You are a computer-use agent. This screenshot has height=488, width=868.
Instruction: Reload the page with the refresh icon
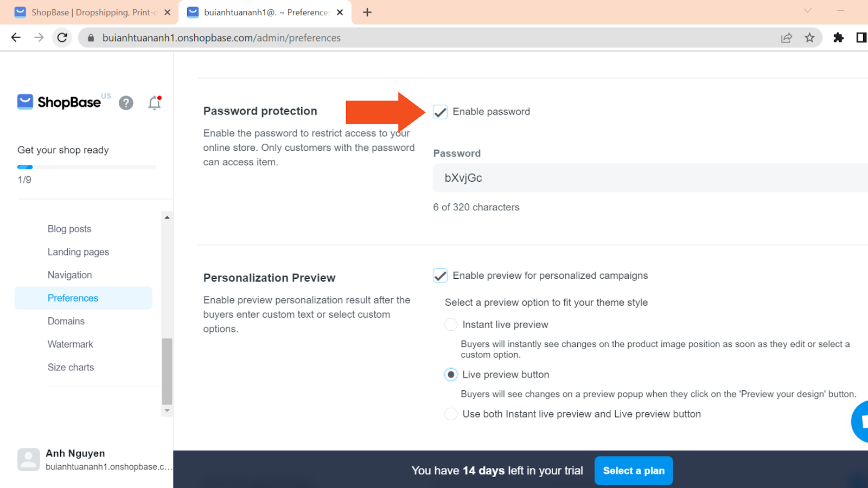click(x=62, y=37)
